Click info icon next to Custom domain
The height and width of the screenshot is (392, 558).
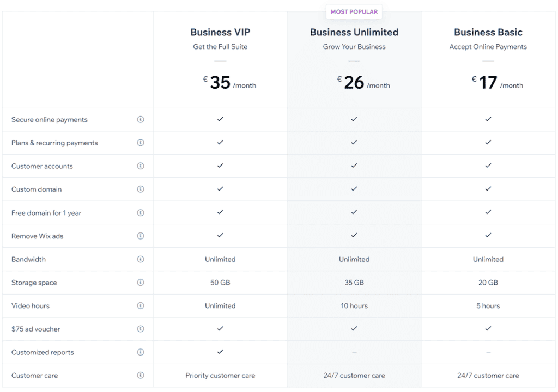141,189
